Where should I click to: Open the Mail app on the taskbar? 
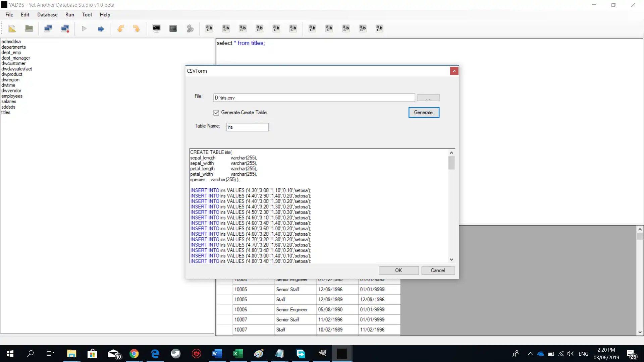point(114,354)
